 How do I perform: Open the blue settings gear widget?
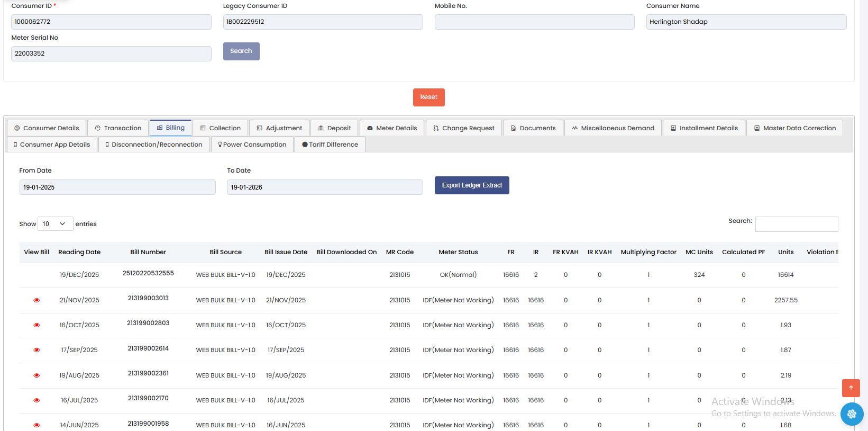point(852,414)
